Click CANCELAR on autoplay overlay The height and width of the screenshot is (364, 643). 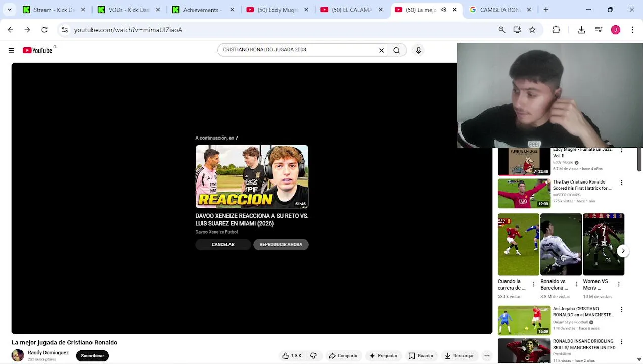pyautogui.click(x=223, y=245)
